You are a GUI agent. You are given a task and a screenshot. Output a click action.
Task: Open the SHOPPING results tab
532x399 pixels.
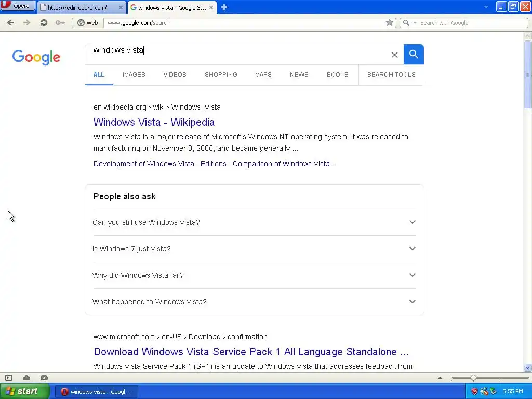(221, 75)
